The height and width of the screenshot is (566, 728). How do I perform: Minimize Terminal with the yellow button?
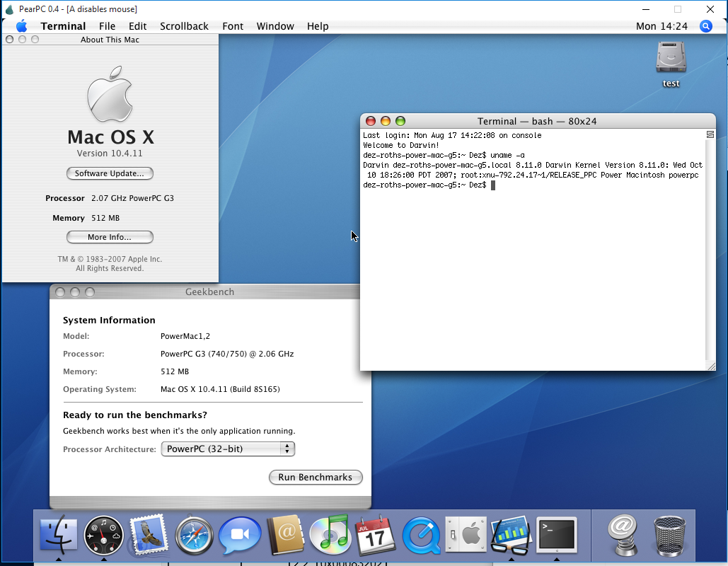(x=386, y=121)
